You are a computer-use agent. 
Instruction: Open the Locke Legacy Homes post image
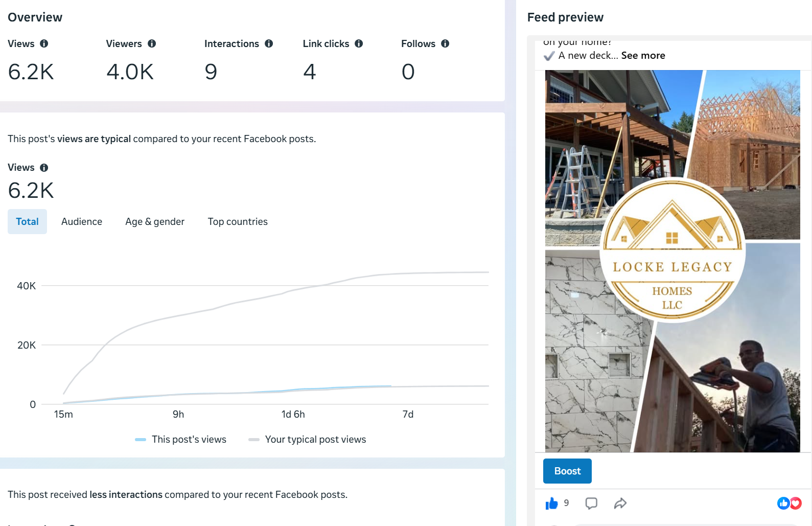click(672, 261)
